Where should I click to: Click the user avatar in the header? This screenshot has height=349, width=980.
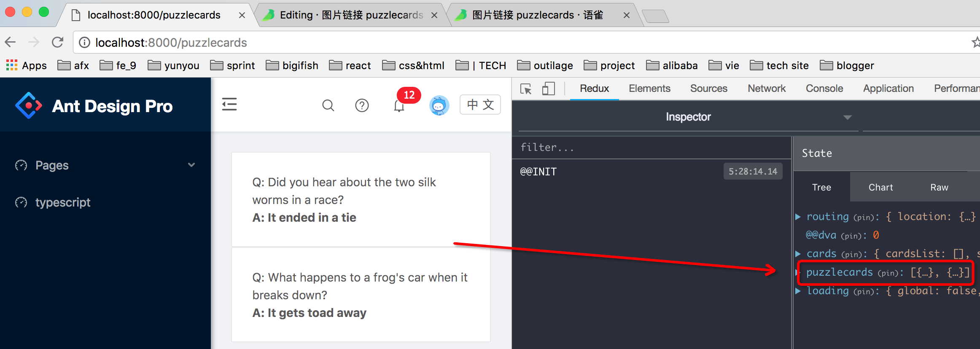tap(439, 105)
